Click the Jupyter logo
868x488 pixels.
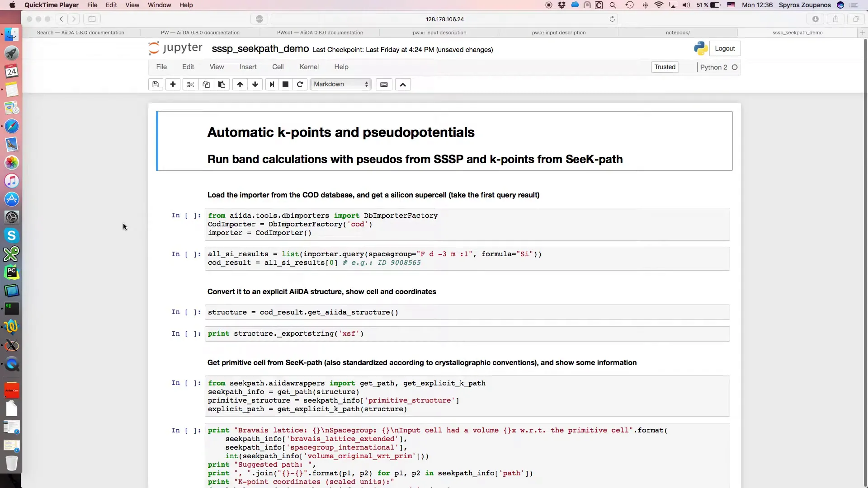coord(175,48)
